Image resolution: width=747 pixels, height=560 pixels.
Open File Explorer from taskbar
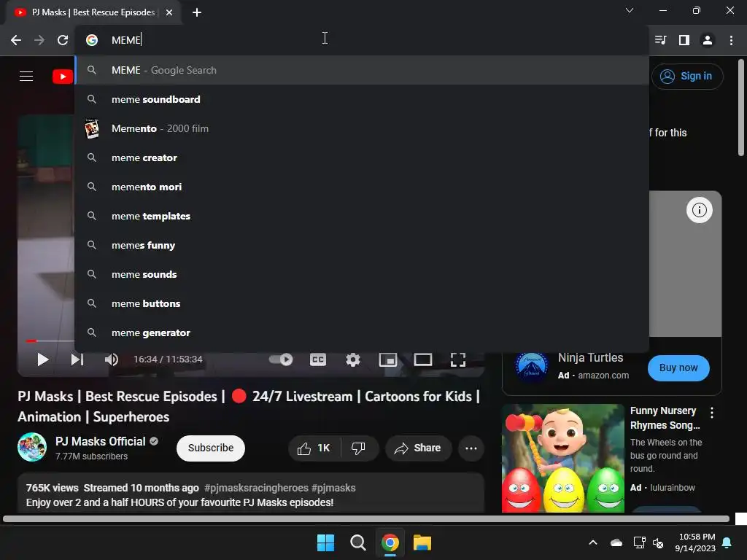click(x=422, y=542)
